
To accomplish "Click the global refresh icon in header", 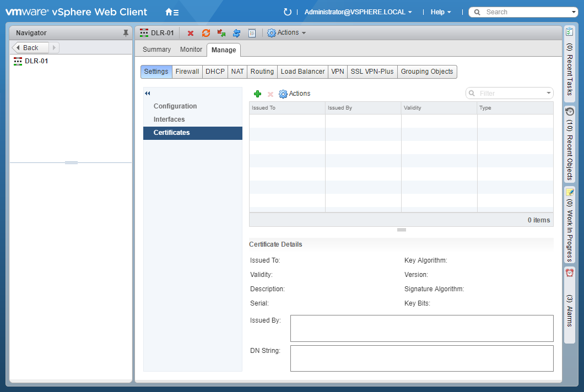I will pyautogui.click(x=287, y=12).
